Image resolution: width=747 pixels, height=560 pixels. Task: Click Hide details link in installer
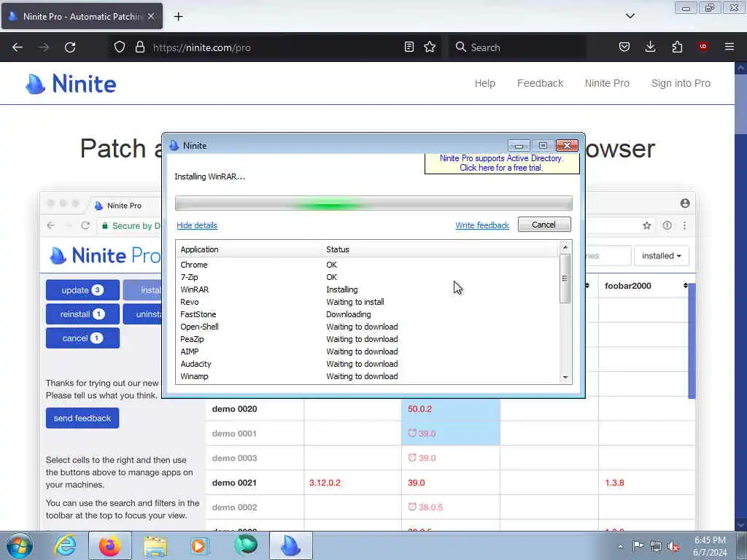(197, 225)
